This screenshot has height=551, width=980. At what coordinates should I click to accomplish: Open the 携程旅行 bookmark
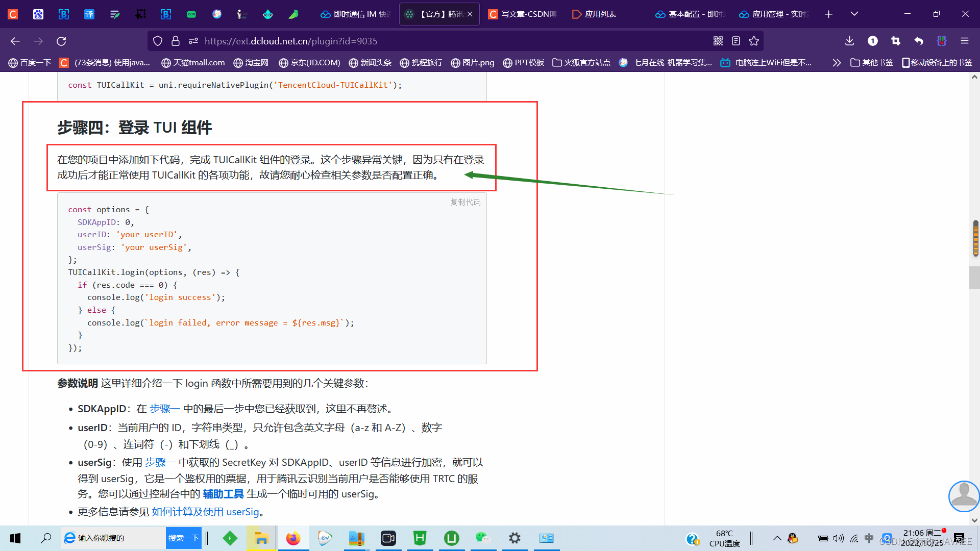pos(421,63)
